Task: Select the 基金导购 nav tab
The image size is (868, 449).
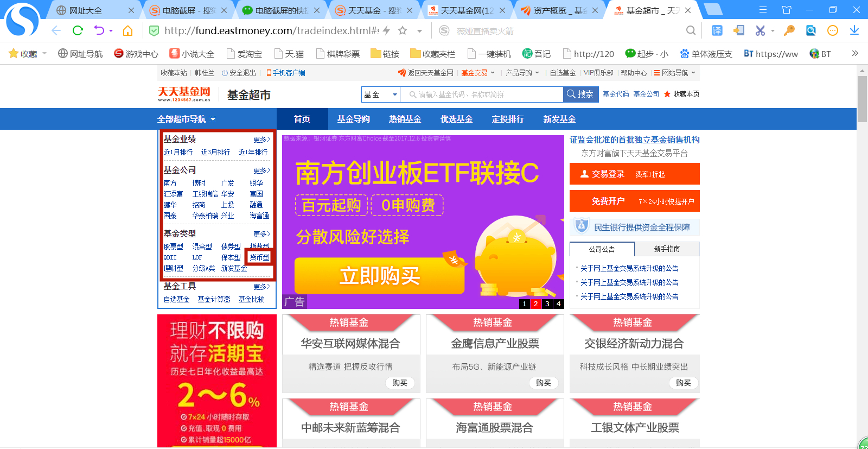Action: pyautogui.click(x=353, y=119)
